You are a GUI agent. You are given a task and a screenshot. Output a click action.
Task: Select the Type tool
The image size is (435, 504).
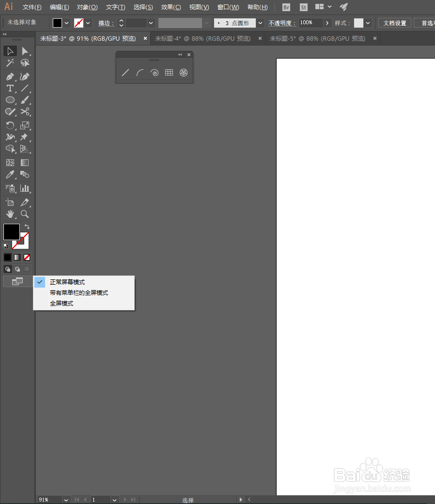point(10,88)
